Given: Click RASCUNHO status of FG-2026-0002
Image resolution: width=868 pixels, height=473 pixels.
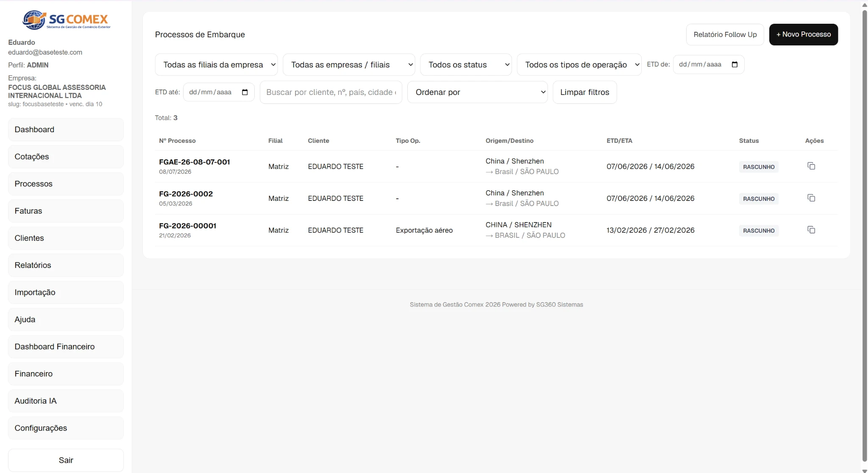Looking at the screenshot, I should coord(759,198).
